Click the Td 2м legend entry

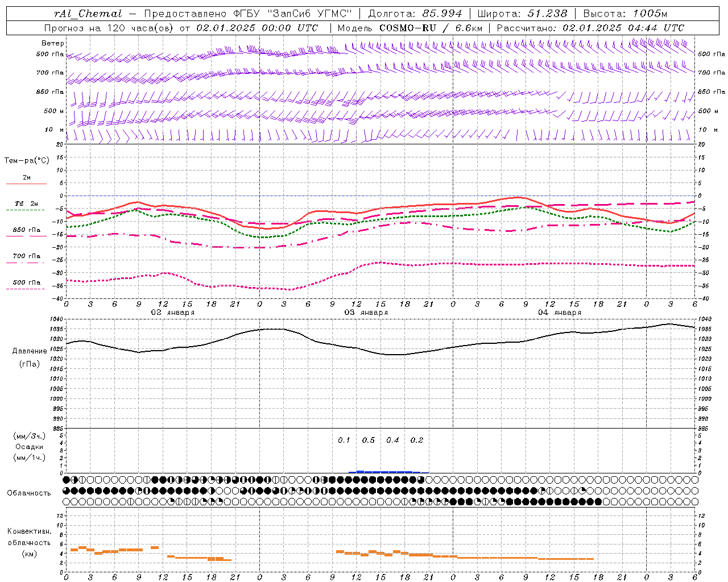(x=27, y=203)
